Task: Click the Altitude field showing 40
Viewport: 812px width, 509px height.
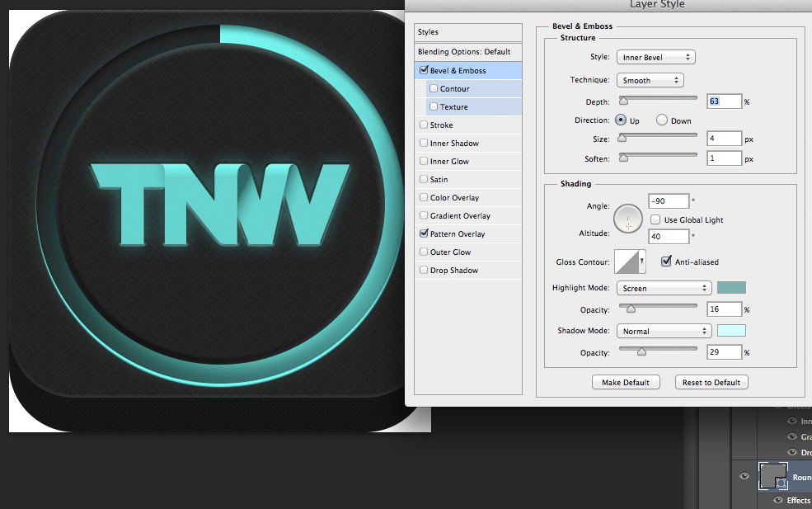Action: pyautogui.click(x=669, y=237)
